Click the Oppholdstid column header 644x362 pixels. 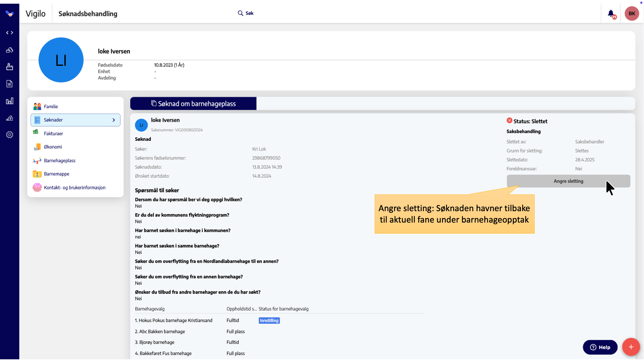pos(241,309)
